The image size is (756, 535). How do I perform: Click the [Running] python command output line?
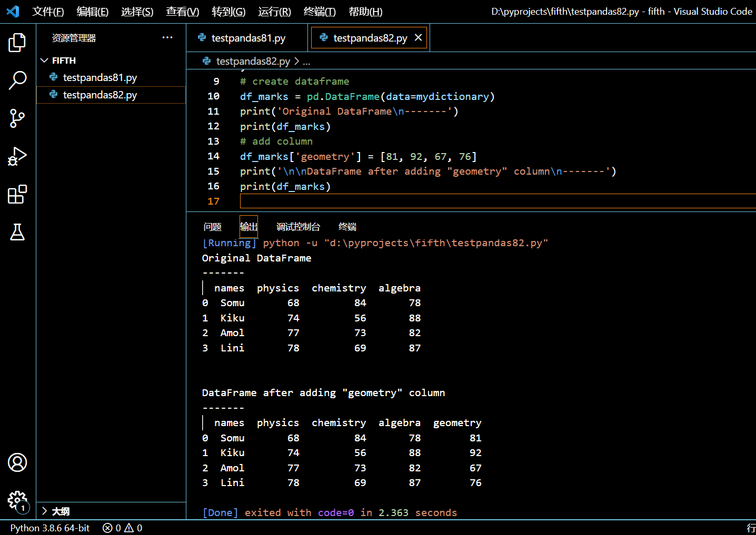pyautogui.click(x=375, y=243)
